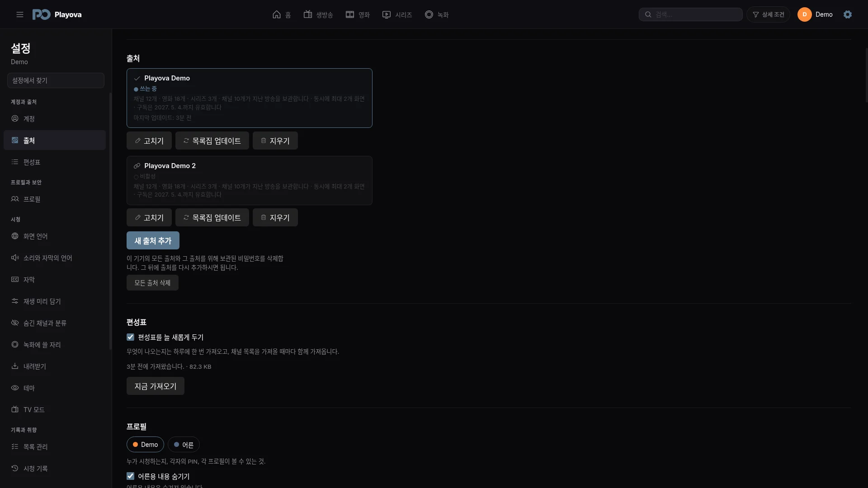This screenshot has height=488, width=868.
Task: Select the Playova Demo 2 source card
Action: (250, 180)
